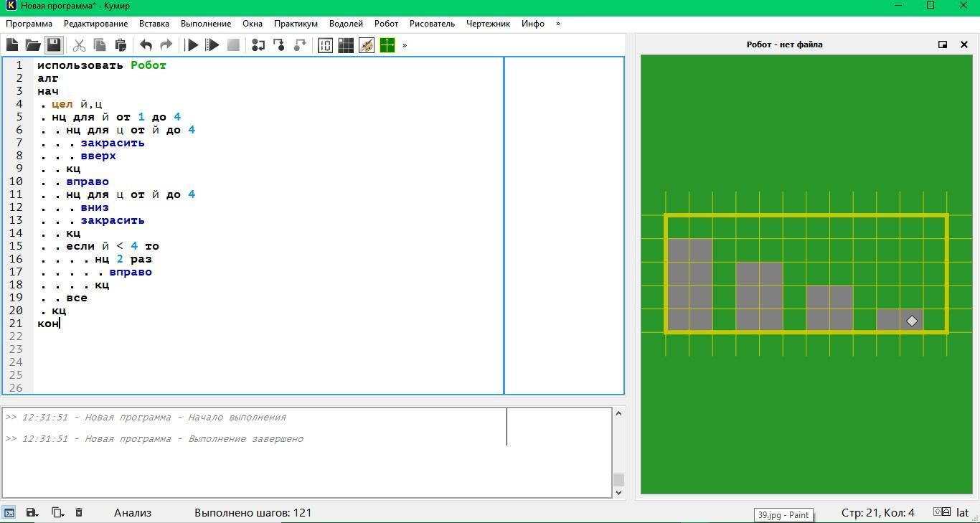This screenshot has width=980, height=523.
Task: Close the Robot panel
Action: (963, 44)
